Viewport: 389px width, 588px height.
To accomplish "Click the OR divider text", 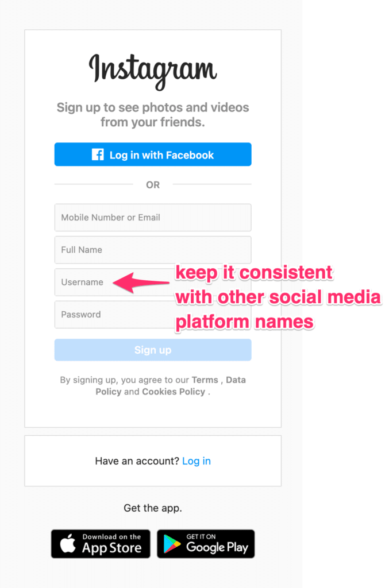I will point(153,185).
